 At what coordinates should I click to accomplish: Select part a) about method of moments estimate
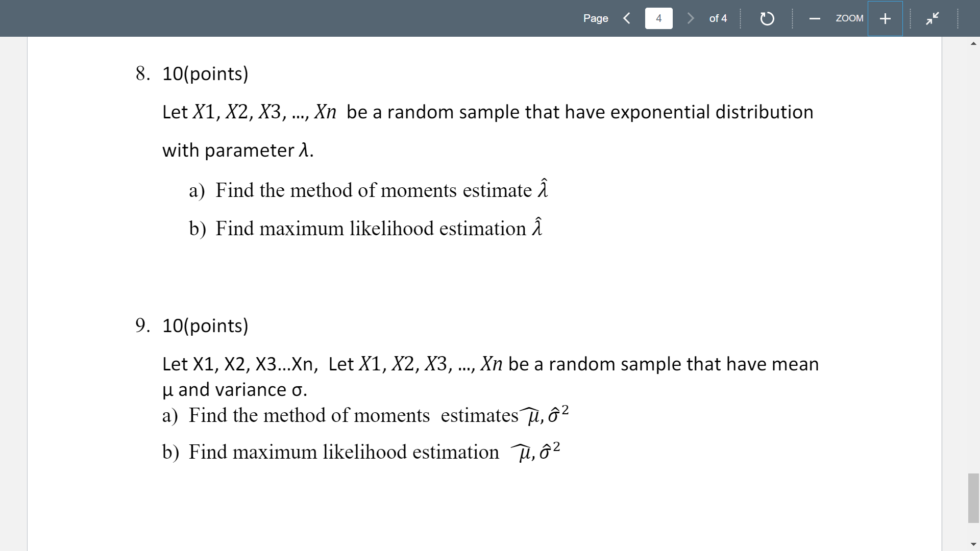pyautogui.click(x=367, y=190)
